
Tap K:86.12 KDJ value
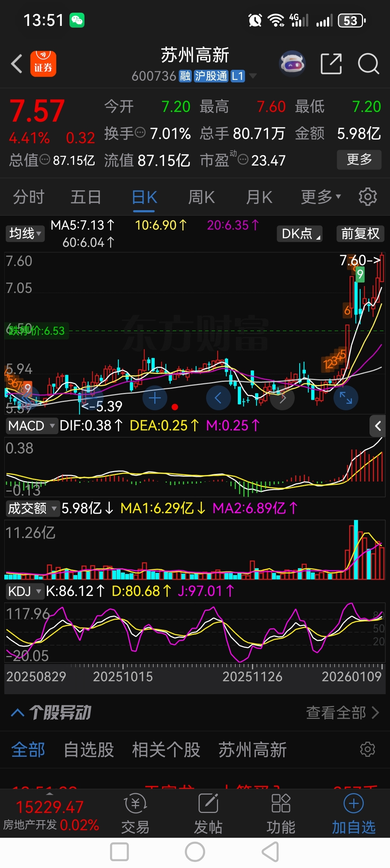pyautogui.click(x=75, y=591)
